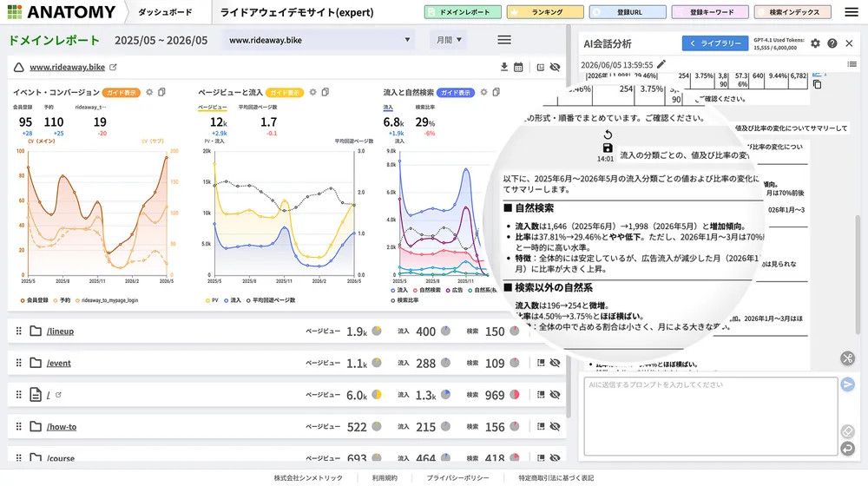Save the prompt with the floppy disk icon
Screen dimensions: 868x486
pyautogui.click(x=608, y=148)
